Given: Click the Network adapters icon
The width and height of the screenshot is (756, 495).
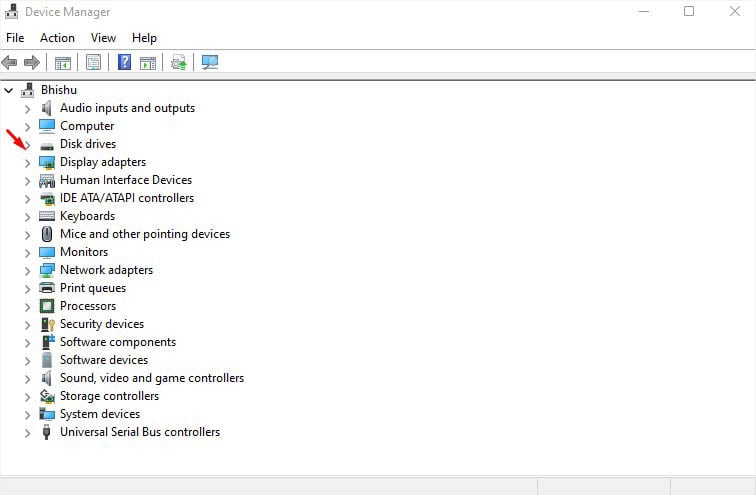Looking at the screenshot, I should (x=47, y=270).
